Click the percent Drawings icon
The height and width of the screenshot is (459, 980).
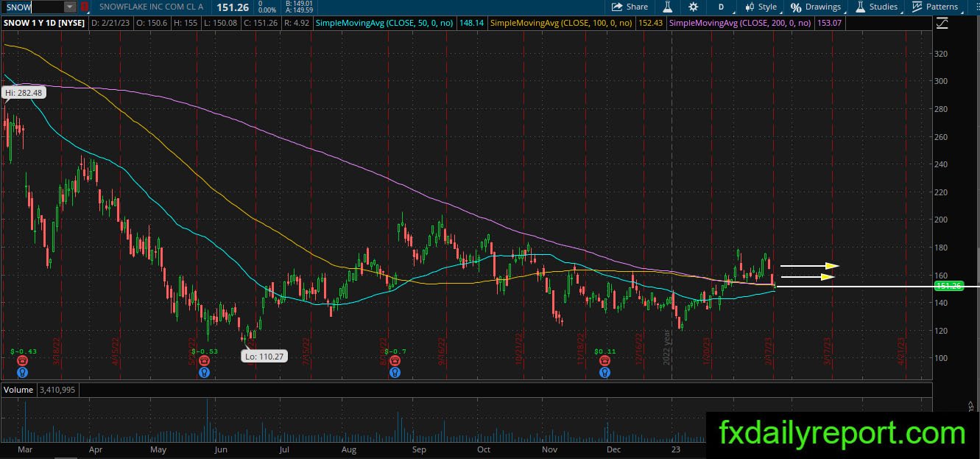click(796, 7)
